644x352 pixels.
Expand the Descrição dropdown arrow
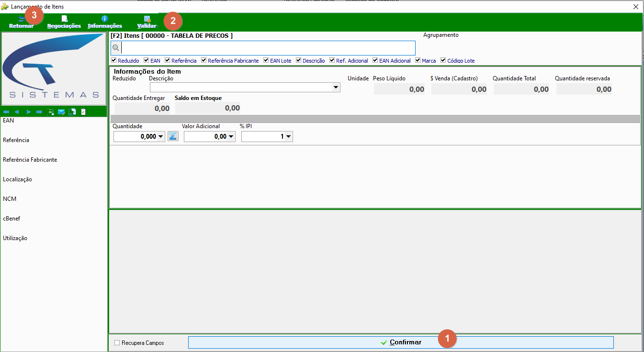(x=336, y=88)
